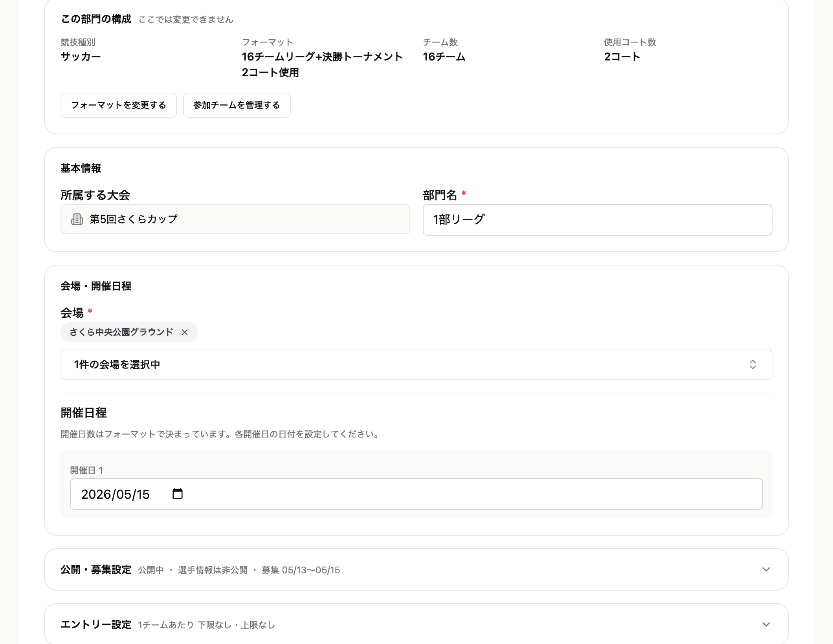833x644 pixels.
Task: Click the 会場・開催日程 section heading
Action: [96, 286]
